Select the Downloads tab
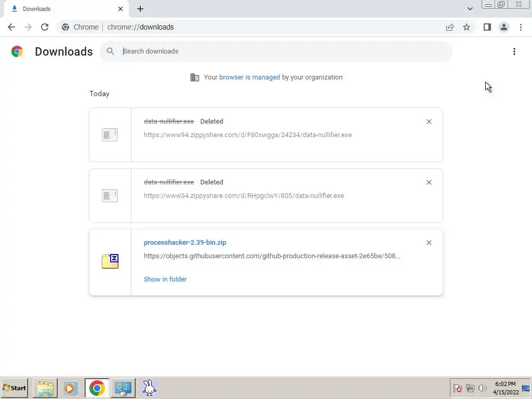Viewport: 532px width, 399px height. (66, 9)
